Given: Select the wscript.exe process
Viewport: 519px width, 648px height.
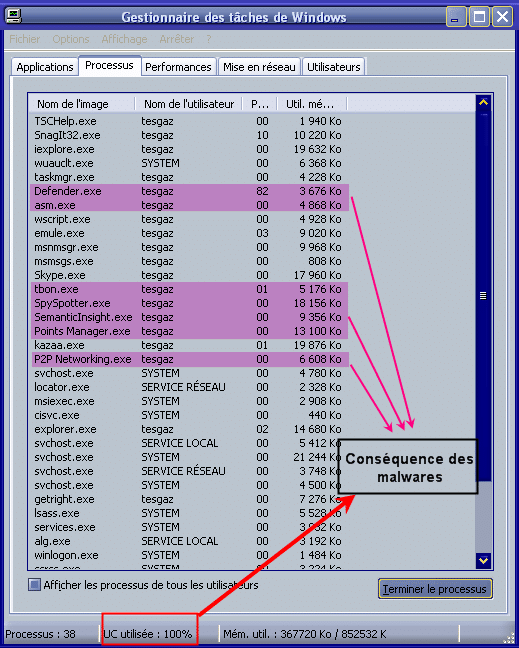Looking at the screenshot, I should click(x=190, y=219).
